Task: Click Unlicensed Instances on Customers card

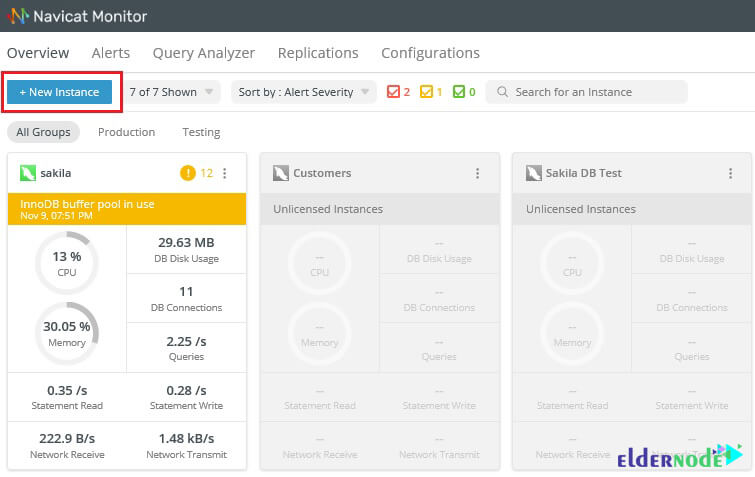Action: click(x=328, y=209)
